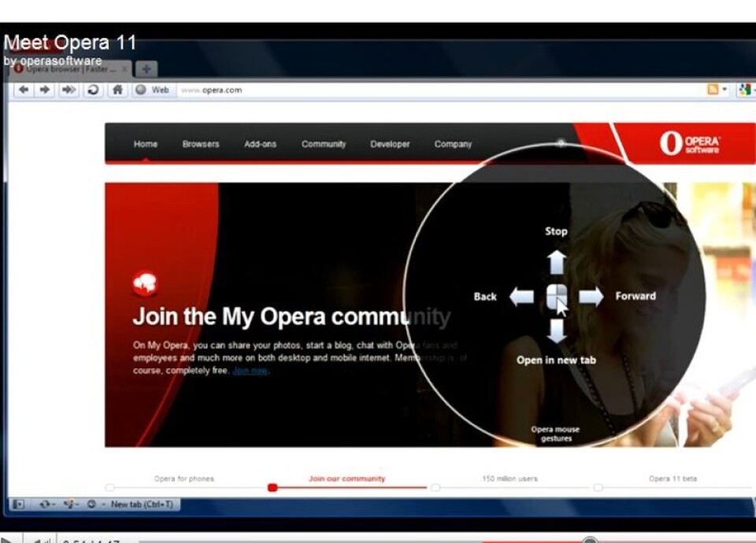Screen dimensions: 756x543
Task: Click the Opera mouse gestures caption
Action: click(555, 434)
